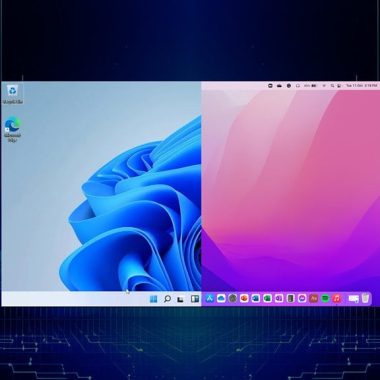Launch PowerPoint from the Dock
Screen dimensions: 380x380
pos(244,298)
